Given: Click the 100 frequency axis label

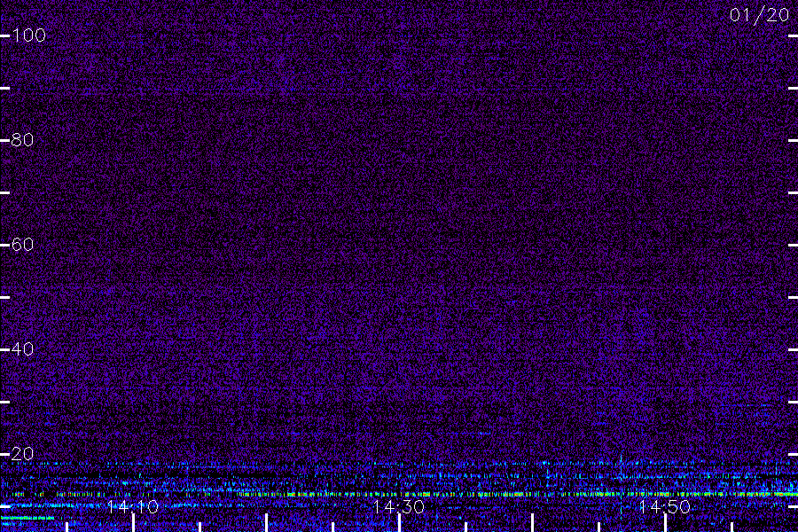Looking at the screenshot, I should [x=29, y=35].
